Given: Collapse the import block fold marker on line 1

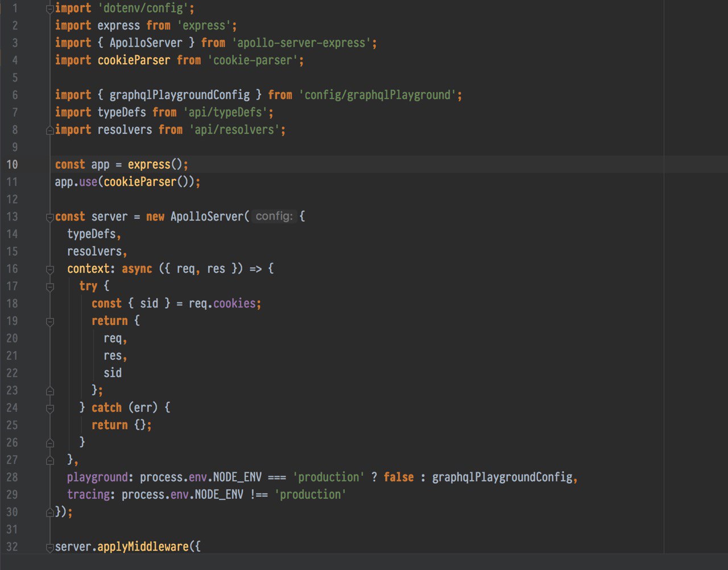Looking at the screenshot, I should coord(50,9).
